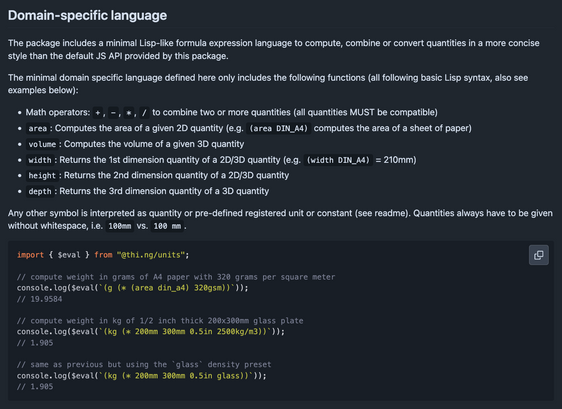Click the '(width DIN_A4)' code example
Screen dimensions: 562x409
click(338, 160)
